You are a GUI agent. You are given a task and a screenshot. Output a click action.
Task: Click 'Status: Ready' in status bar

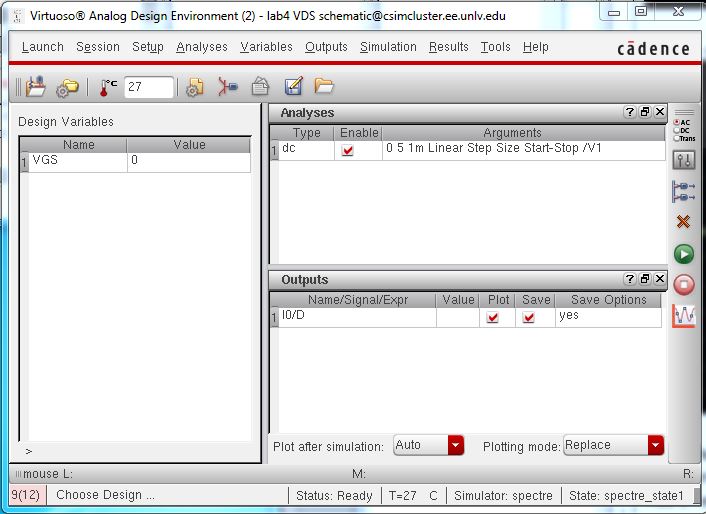tap(334, 496)
